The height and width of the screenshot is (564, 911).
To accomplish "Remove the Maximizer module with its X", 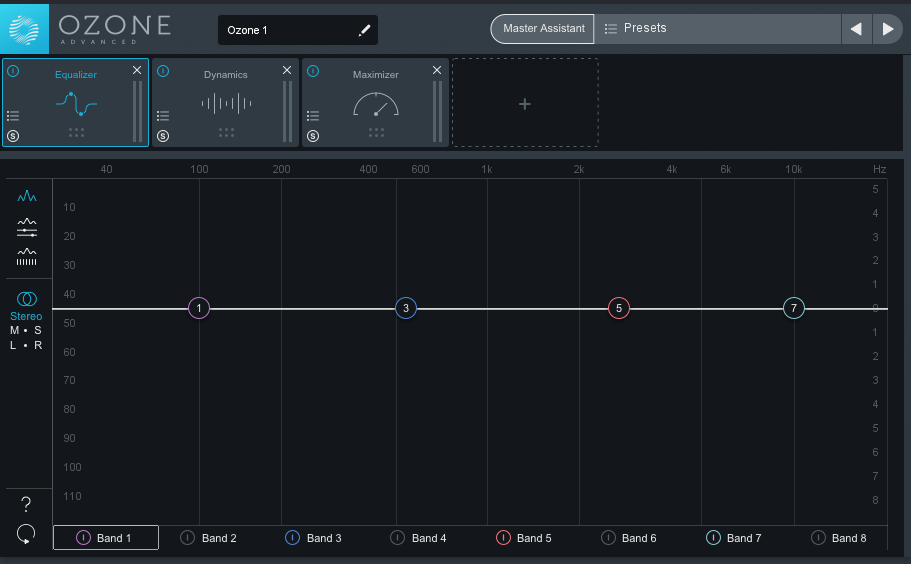I will point(436,70).
